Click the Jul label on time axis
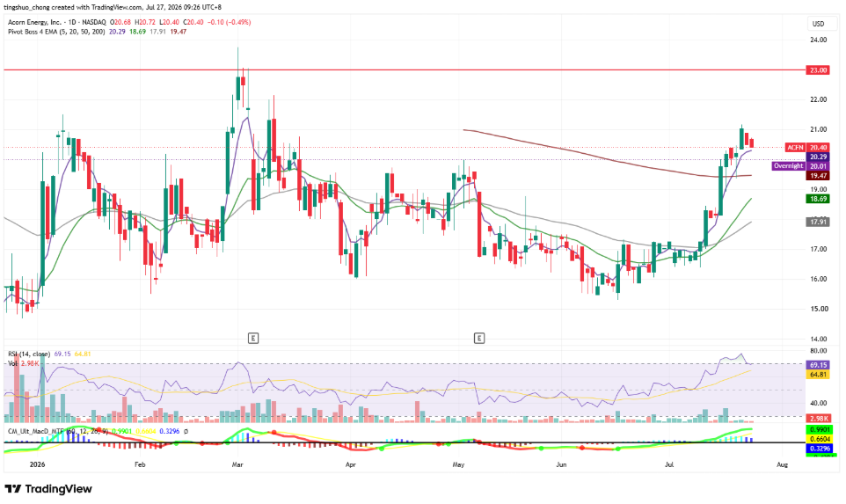Viewport: 846px width, 504px height. pyautogui.click(x=669, y=464)
